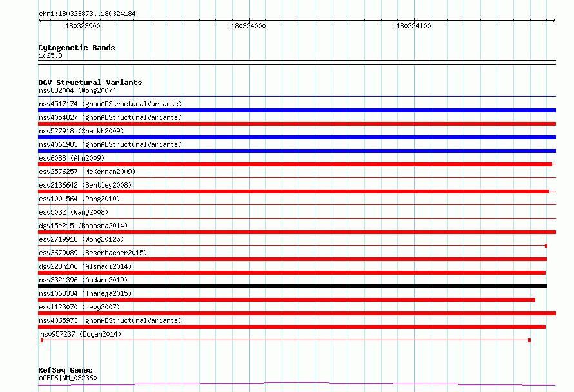Select the black nsv3321396 variant bar

pos(293,286)
